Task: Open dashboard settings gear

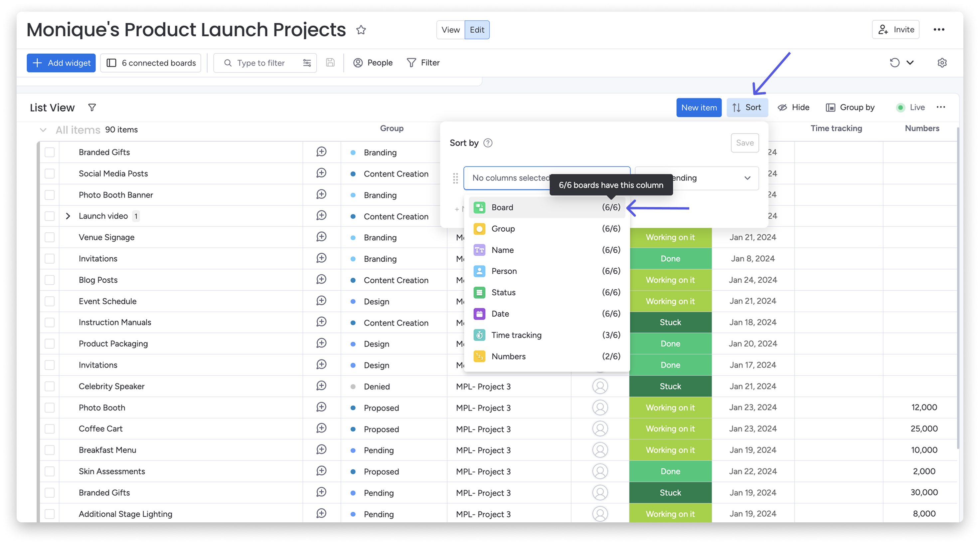Action: (942, 63)
